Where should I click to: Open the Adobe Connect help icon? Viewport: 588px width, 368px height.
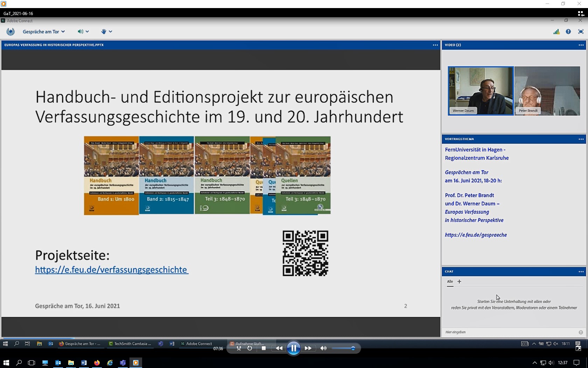[568, 32]
